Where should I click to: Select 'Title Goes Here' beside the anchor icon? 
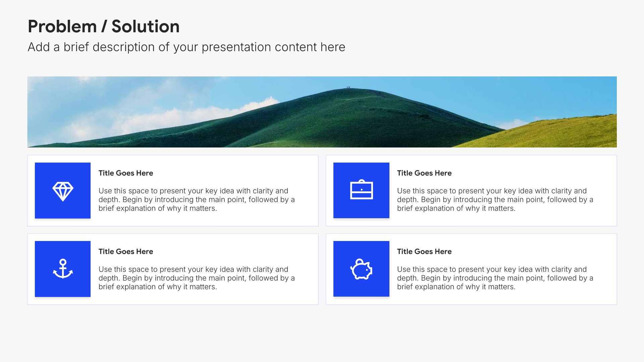tap(126, 251)
